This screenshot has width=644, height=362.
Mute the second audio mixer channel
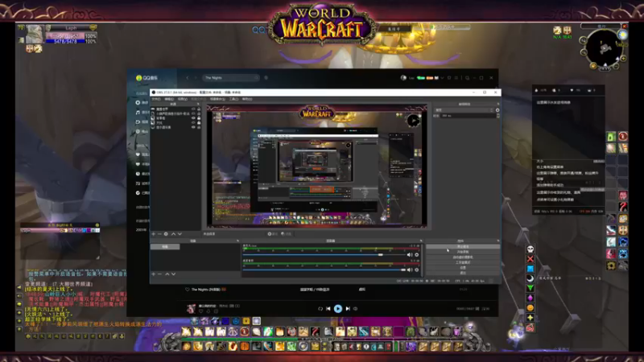(410, 269)
